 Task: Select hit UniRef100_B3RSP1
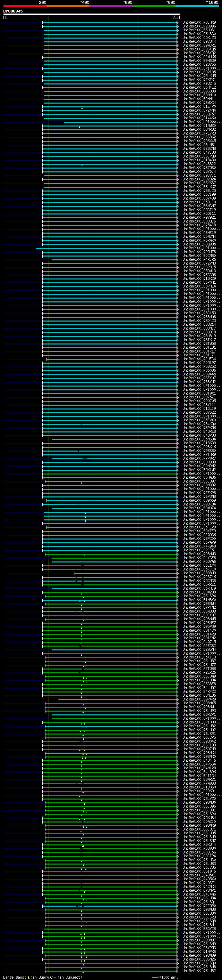pyautogui.click(x=199, y=714)
